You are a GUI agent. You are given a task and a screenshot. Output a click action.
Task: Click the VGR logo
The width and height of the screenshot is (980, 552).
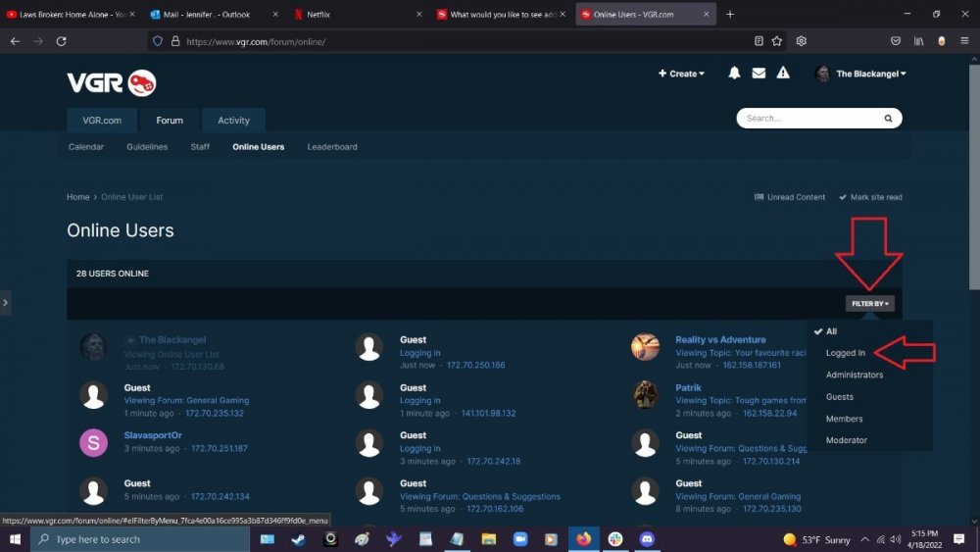pos(112,82)
